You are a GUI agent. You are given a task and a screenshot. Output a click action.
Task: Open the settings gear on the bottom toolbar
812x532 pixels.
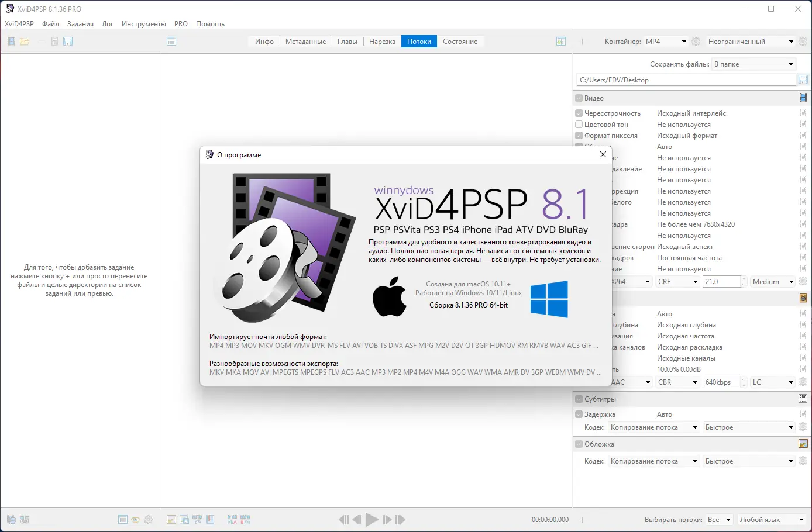click(x=149, y=519)
